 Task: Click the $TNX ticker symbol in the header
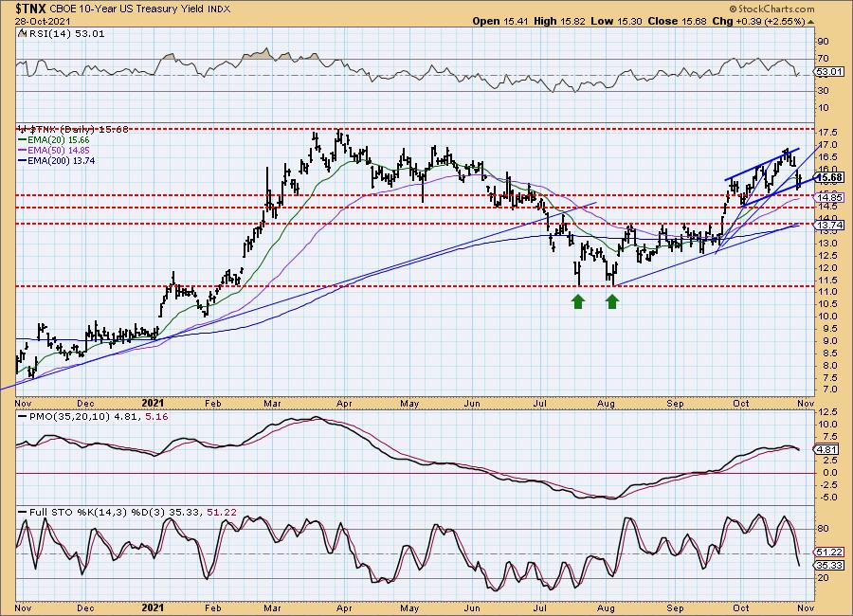[x=31, y=9]
